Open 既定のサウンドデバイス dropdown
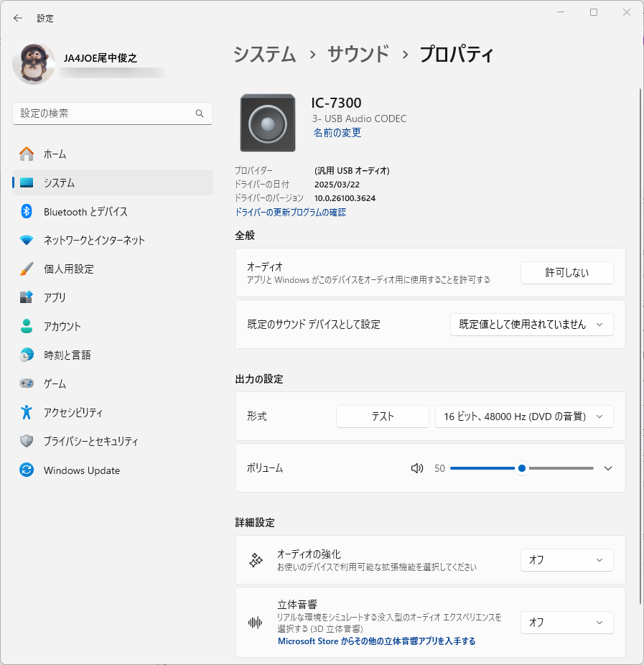 click(532, 325)
